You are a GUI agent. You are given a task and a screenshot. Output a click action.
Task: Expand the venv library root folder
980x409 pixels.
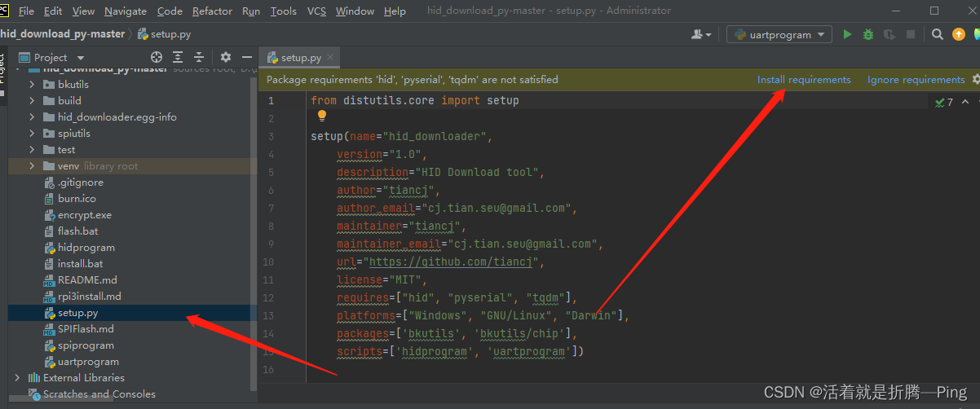click(x=32, y=166)
